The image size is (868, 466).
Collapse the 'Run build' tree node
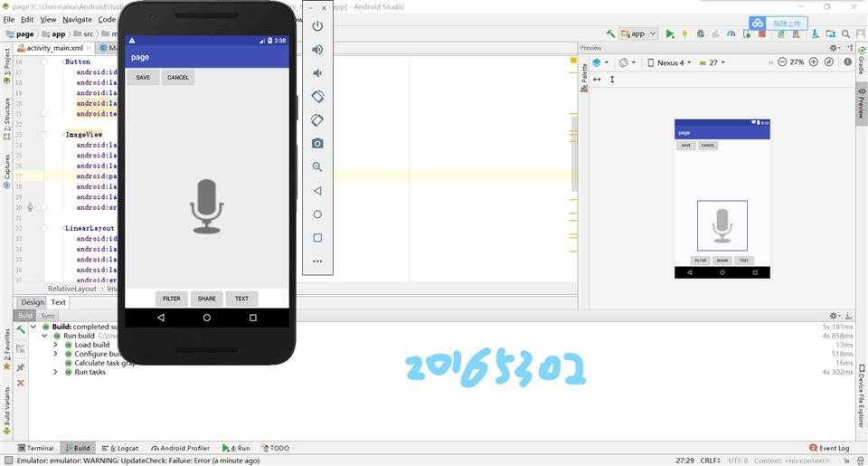click(45, 336)
